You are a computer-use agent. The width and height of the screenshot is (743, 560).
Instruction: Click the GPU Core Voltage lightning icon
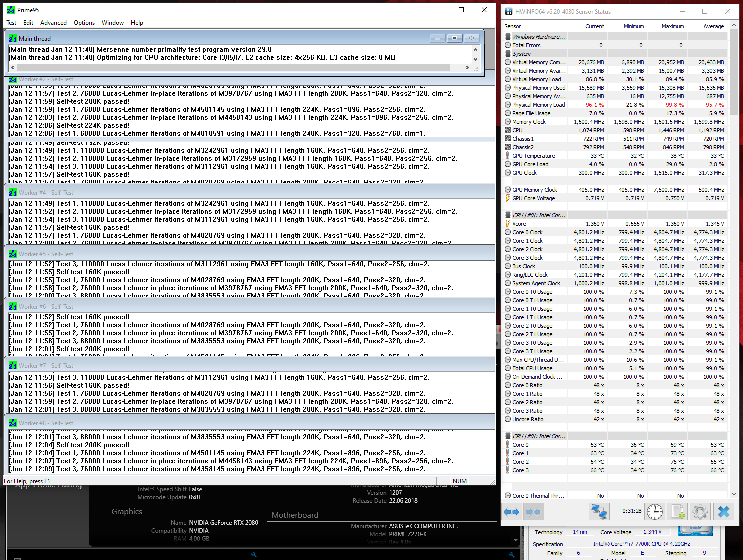508,198
